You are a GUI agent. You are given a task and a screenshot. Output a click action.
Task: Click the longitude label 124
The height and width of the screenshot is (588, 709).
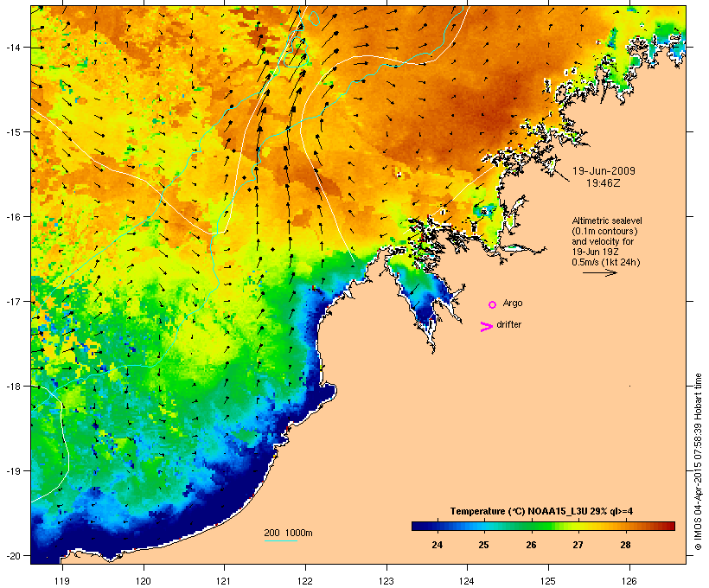[x=467, y=581]
